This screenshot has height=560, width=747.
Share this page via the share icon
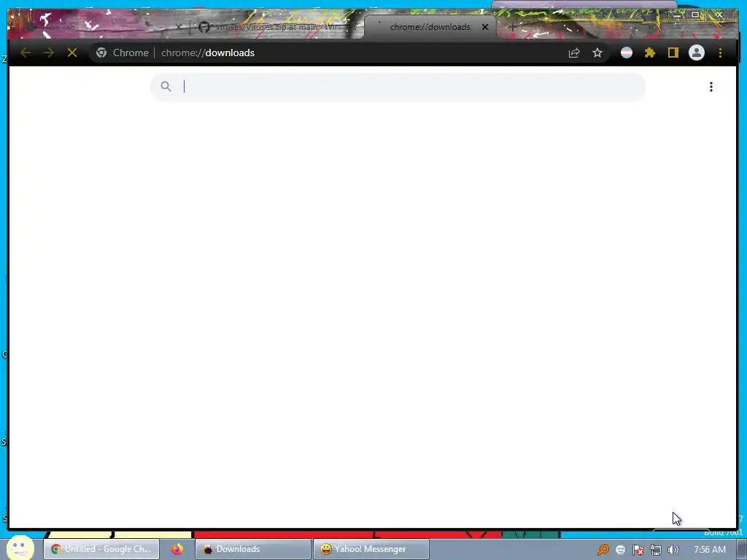pos(574,52)
